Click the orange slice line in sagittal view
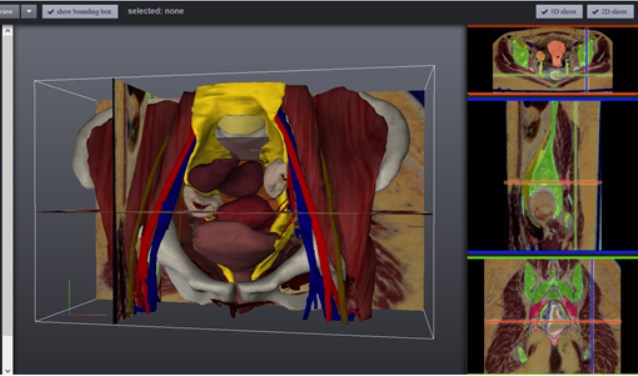 (x=553, y=183)
